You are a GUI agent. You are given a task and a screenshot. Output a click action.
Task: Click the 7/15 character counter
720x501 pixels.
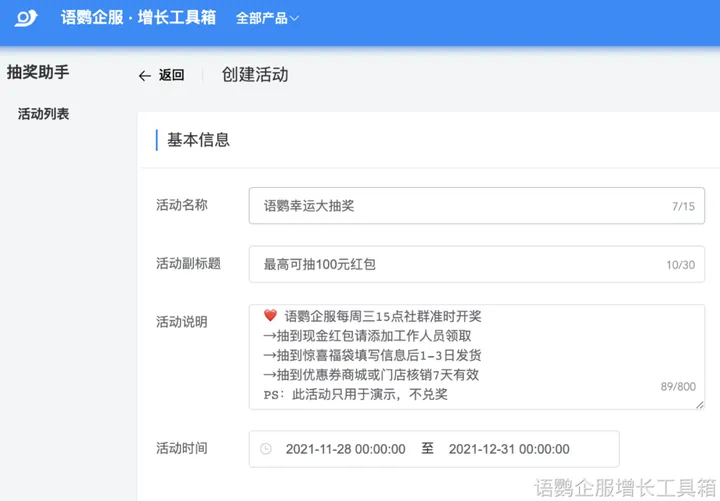pyautogui.click(x=683, y=207)
